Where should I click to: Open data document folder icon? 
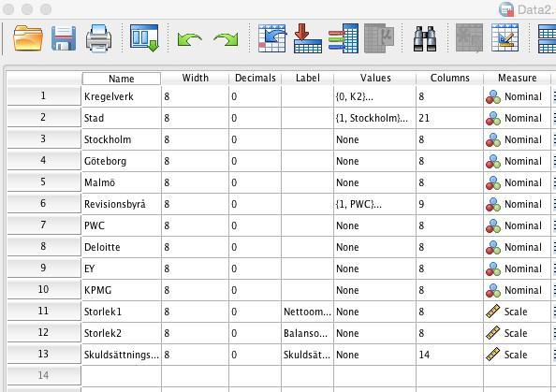28,38
